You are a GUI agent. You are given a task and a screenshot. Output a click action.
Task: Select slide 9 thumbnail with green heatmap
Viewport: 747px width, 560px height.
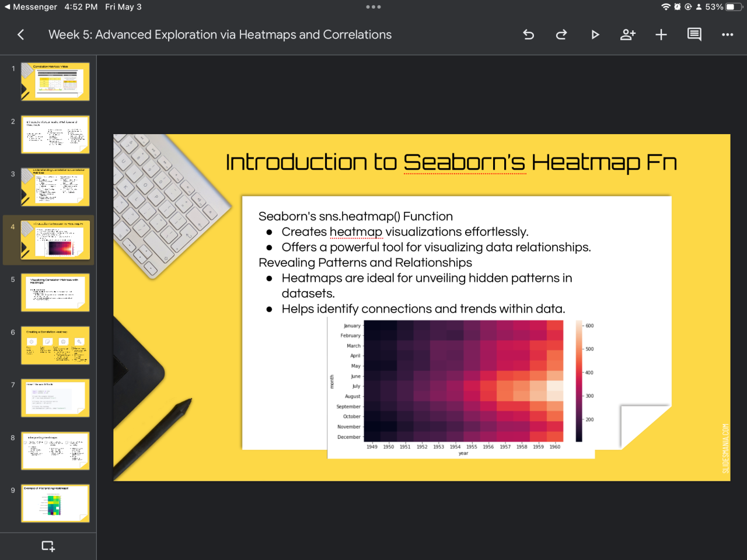click(55, 503)
